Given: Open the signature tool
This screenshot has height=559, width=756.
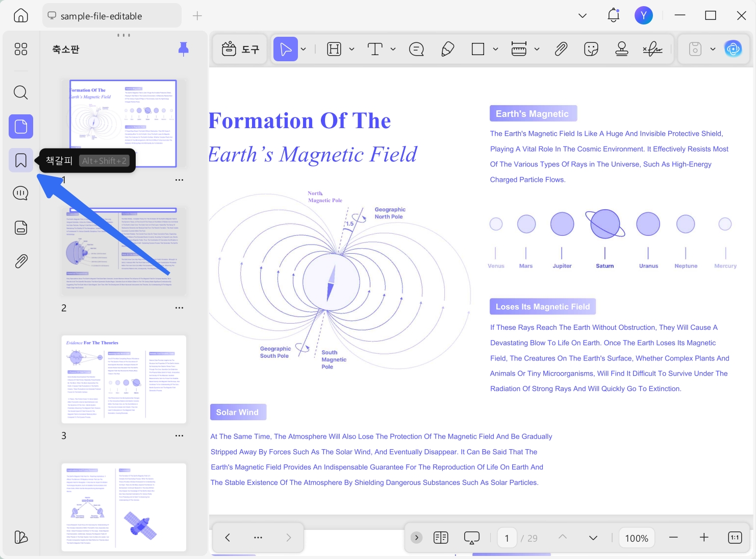Looking at the screenshot, I should click(x=652, y=49).
